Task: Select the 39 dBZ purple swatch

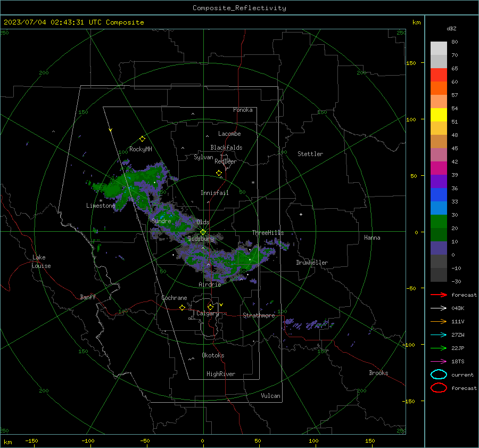Action: [439, 181]
